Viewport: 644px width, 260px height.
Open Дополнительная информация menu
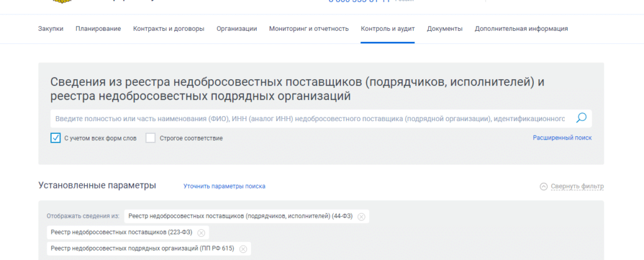[x=521, y=29]
